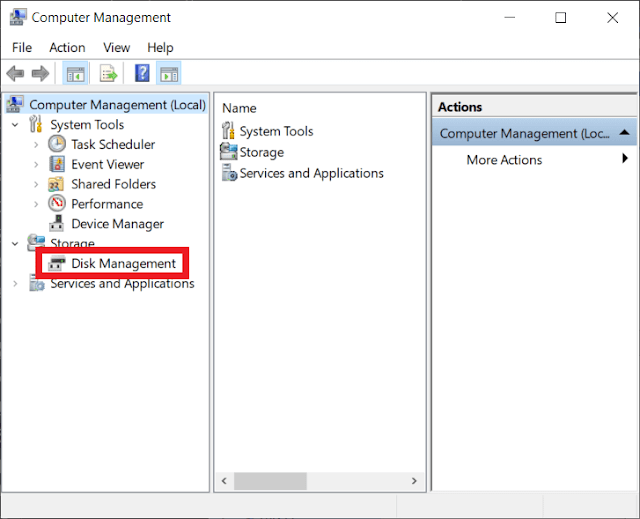Click the Performance gauge icon
The width and height of the screenshot is (640, 519).
pyautogui.click(x=57, y=204)
